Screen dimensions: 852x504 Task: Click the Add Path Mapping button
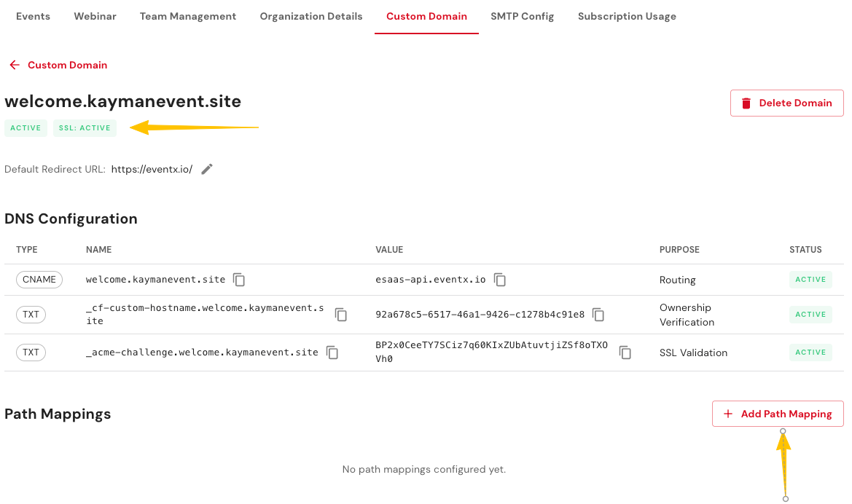click(x=778, y=414)
